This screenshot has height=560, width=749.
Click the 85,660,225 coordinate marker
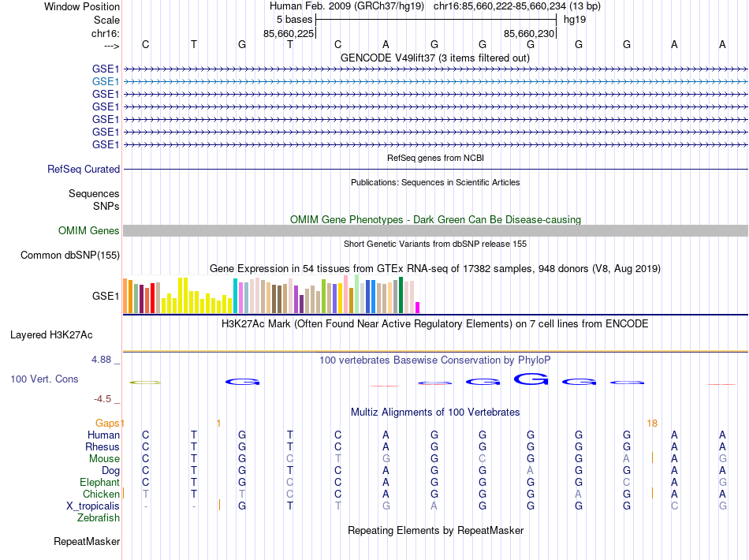(x=289, y=33)
